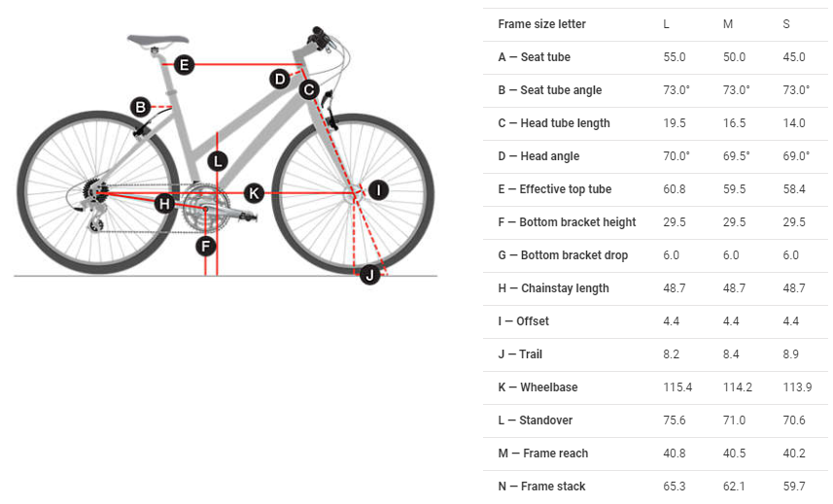Click the H chainstay marker

click(164, 203)
